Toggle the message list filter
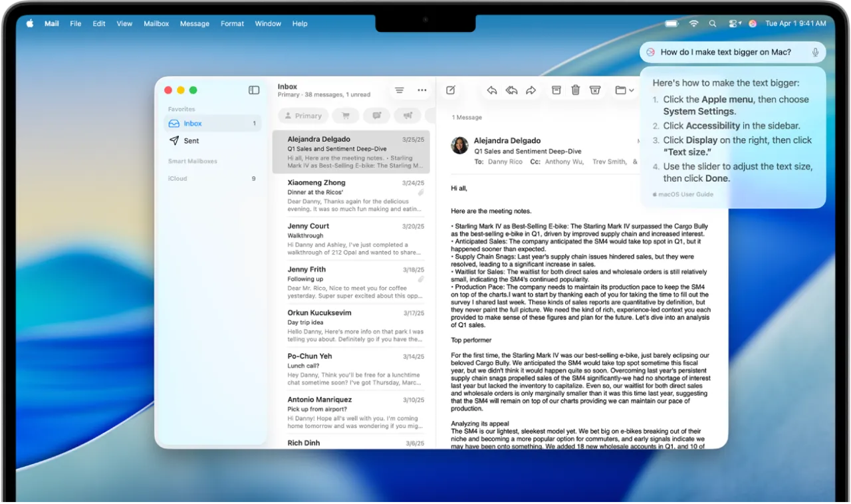The width and height of the screenshot is (851, 504). (x=399, y=90)
